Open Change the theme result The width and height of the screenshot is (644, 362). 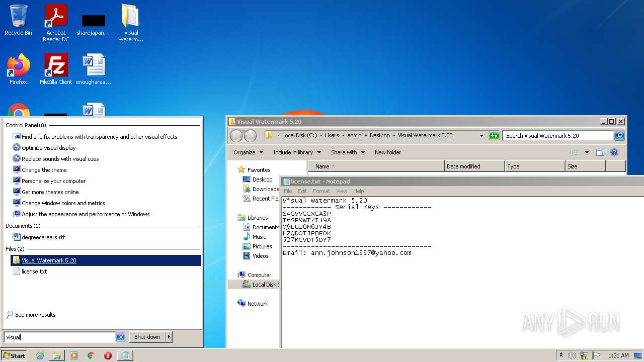click(44, 170)
